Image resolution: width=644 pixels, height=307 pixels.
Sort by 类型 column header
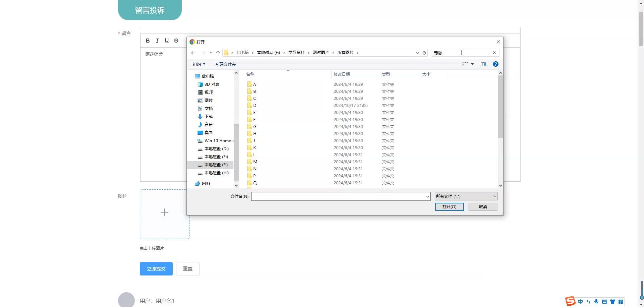coord(386,74)
